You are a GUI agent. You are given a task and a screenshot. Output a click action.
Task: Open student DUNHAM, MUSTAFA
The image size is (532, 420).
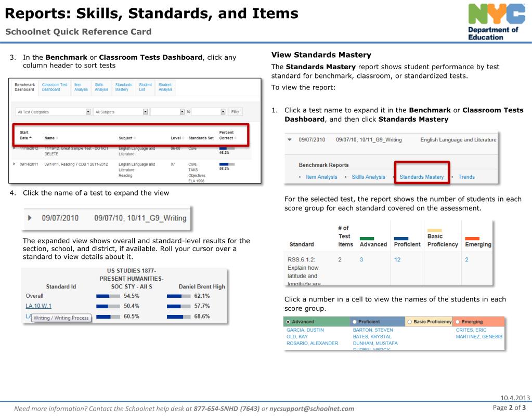(375, 343)
